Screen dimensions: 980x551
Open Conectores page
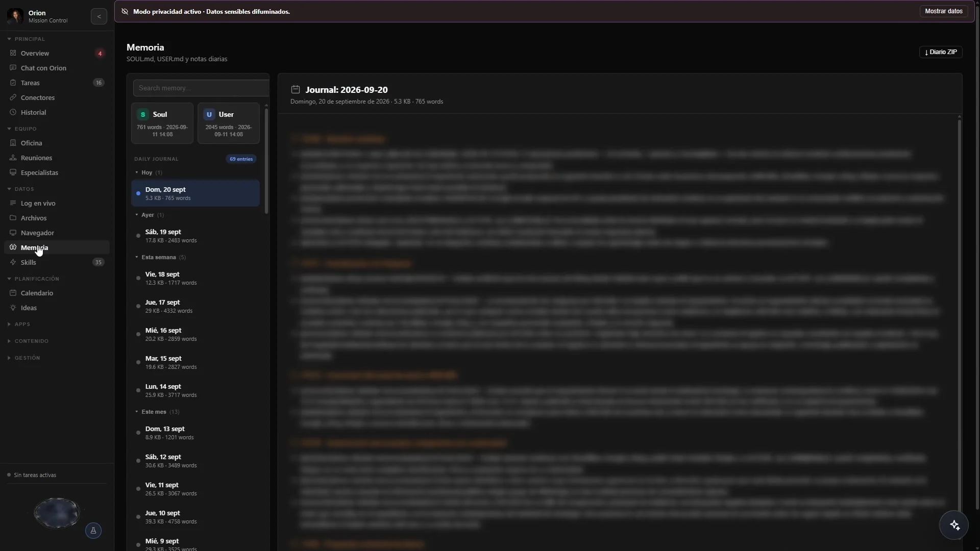coord(57,97)
